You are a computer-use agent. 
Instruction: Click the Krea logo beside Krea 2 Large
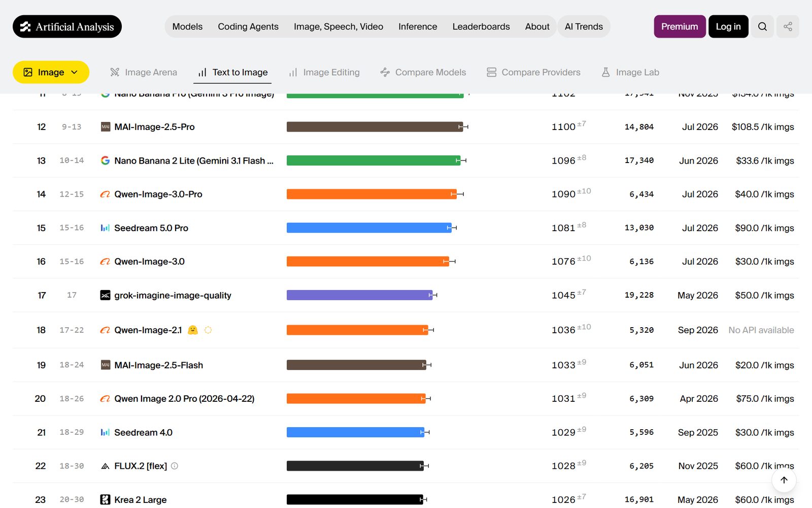(x=105, y=500)
